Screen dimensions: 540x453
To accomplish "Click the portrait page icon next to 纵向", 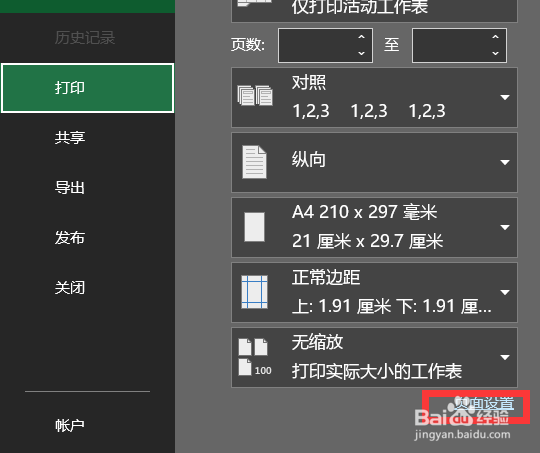I will pos(254,162).
